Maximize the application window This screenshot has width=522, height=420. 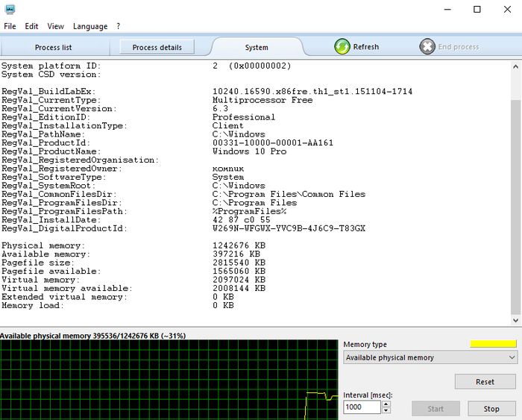coord(477,9)
